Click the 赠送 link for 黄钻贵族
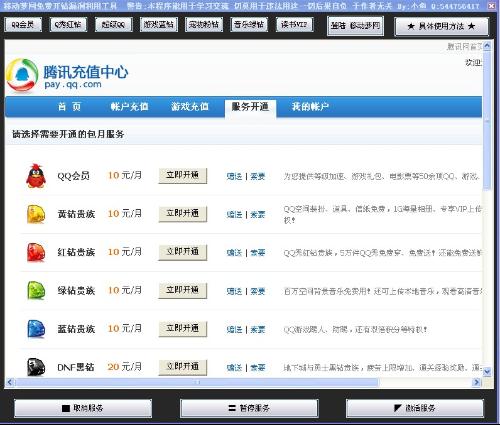The image size is (500, 425). (234, 214)
